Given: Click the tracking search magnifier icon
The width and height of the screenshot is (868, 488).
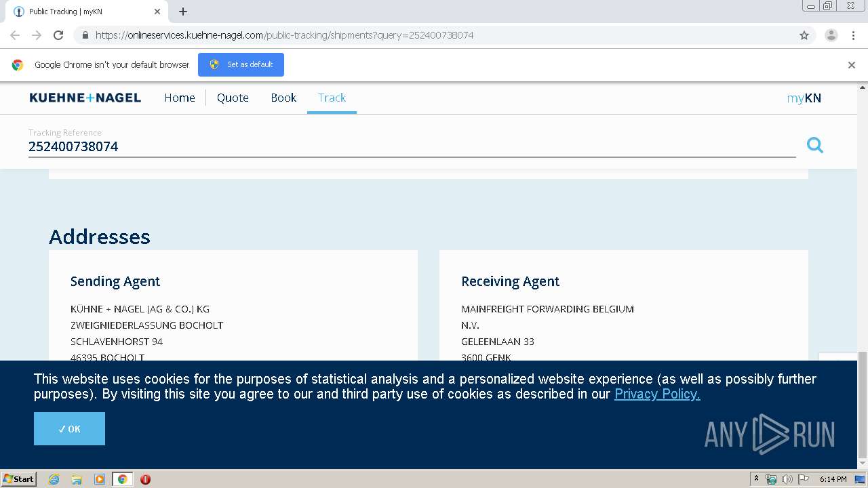Looking at the screenshot, I should coord(814,144).
